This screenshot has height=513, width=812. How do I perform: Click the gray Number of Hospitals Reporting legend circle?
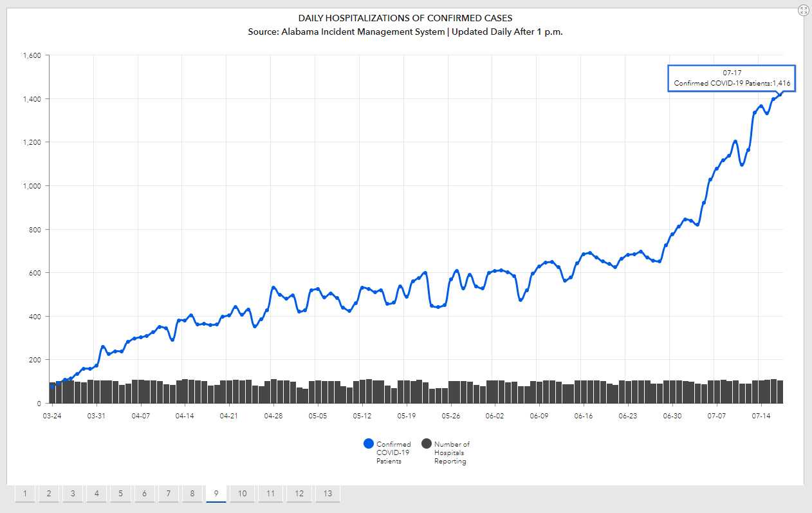point(426,443)
